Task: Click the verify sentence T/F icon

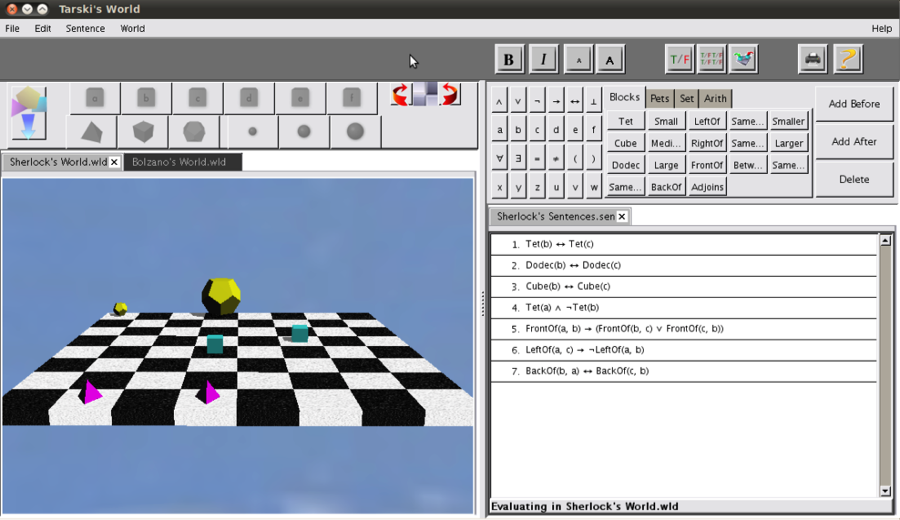Action: 679,59
